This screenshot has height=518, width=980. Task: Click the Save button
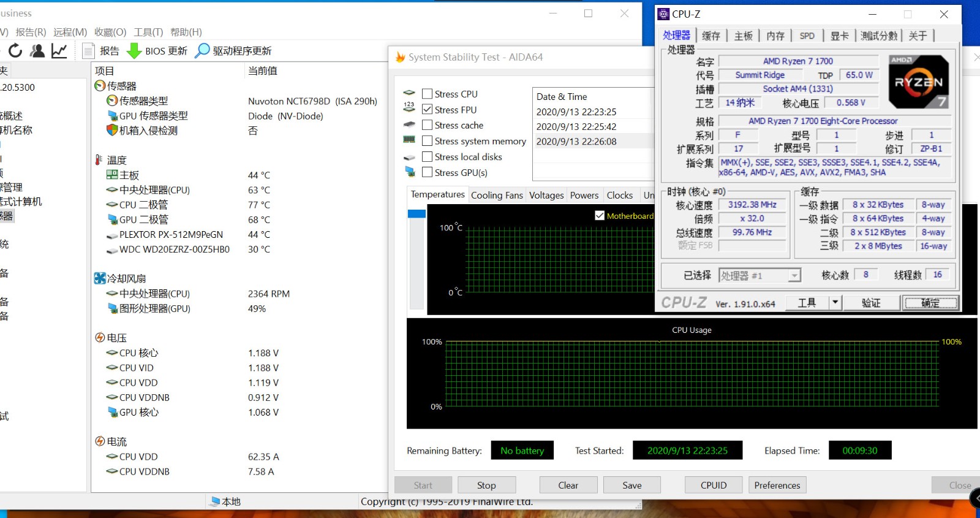[x=632, y=485]
